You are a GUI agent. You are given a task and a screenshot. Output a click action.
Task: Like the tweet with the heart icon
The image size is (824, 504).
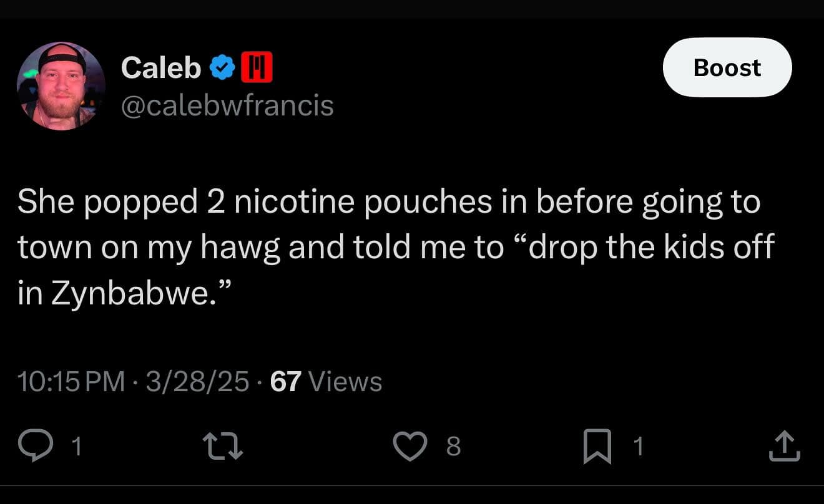pos(410,446)
